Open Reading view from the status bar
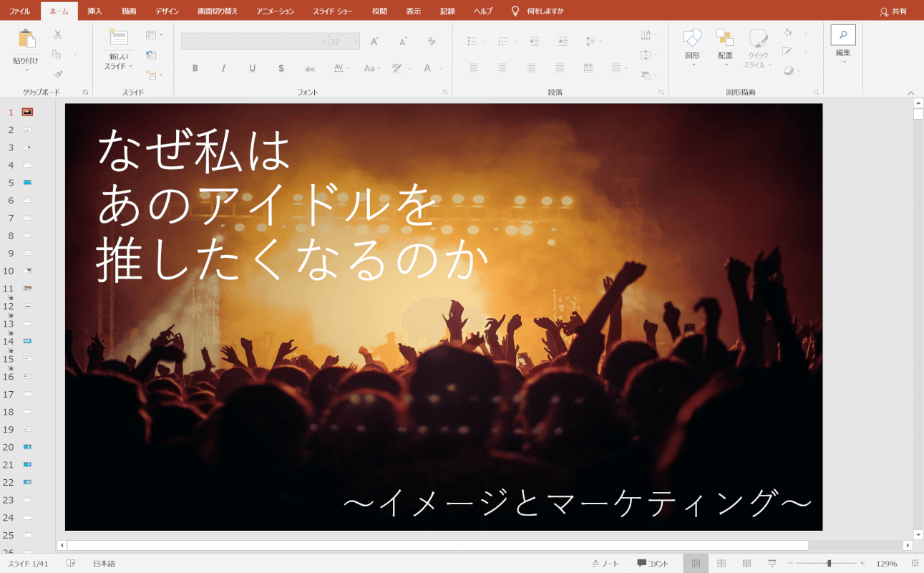 [747, 562]
